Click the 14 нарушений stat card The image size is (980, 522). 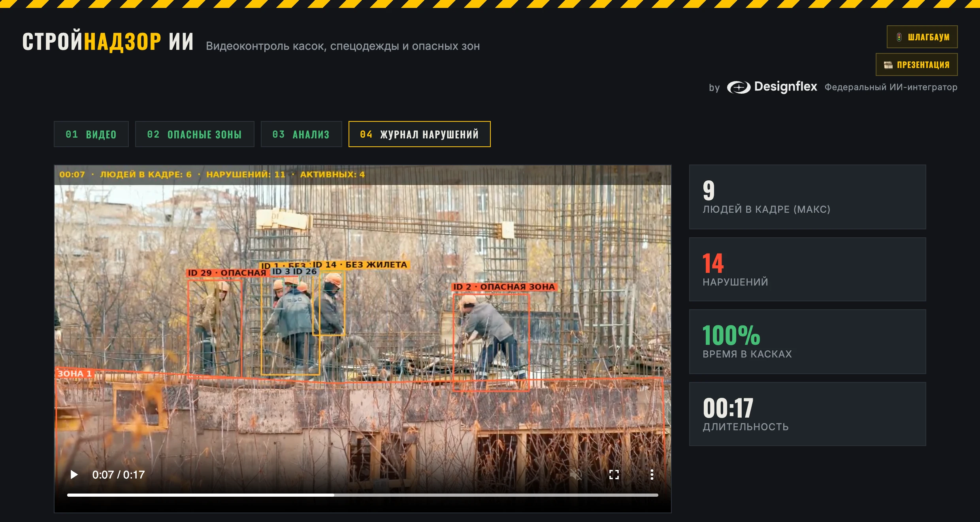click(x=807, y=269)
